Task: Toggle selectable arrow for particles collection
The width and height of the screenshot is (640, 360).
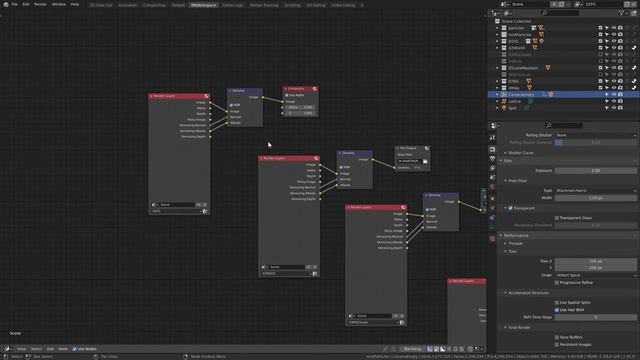Action: (607, 28)
